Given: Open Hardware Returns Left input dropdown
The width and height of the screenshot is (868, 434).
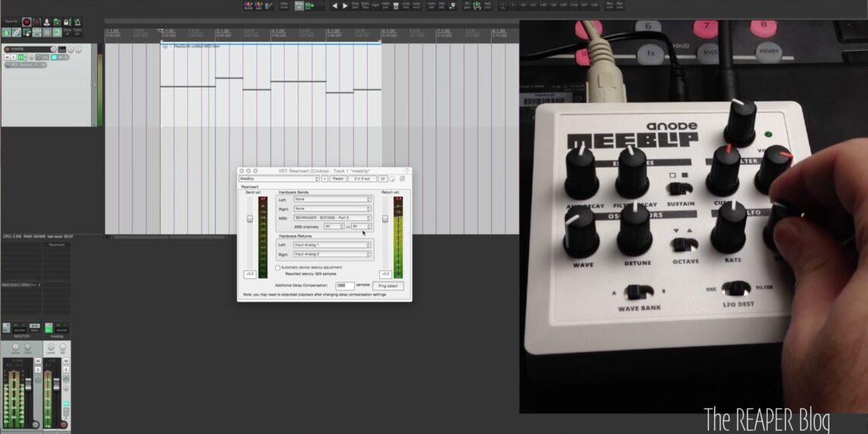Looking at the screenshot, I should pos(332,245).
